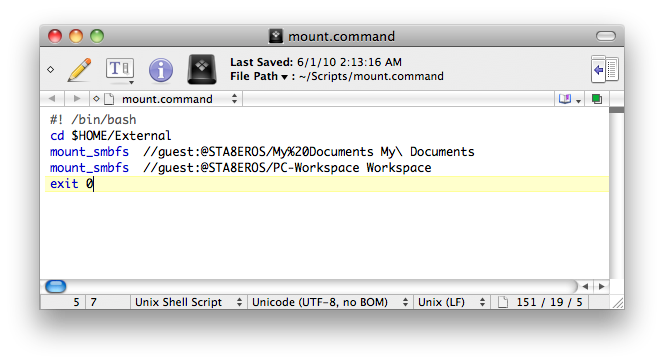Click the 151 / 19 / 5 document statistics
Viewport: 664px width, 364px height.
coord(549,302)
